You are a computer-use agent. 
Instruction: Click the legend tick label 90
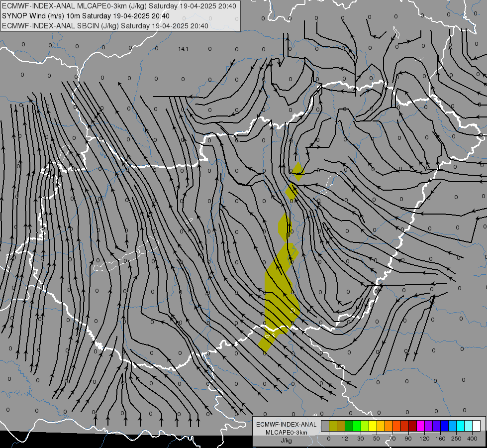(x=408, y=439)
